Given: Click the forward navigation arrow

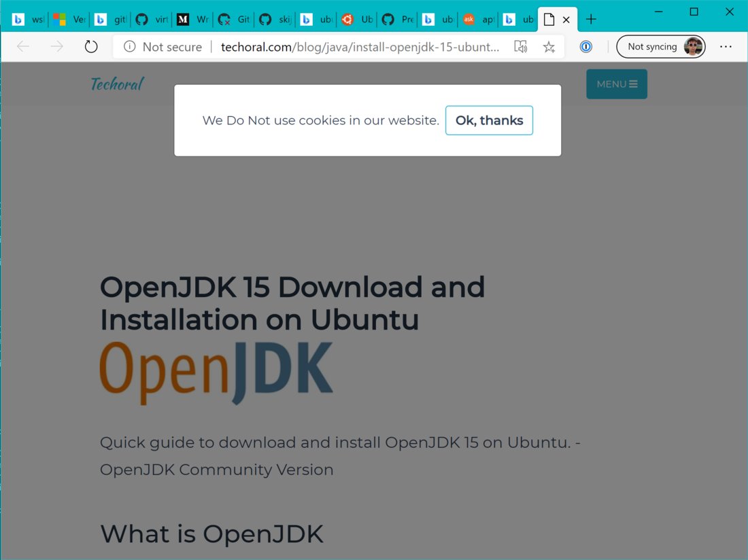Looking at the screenshot, I should 56,47.
